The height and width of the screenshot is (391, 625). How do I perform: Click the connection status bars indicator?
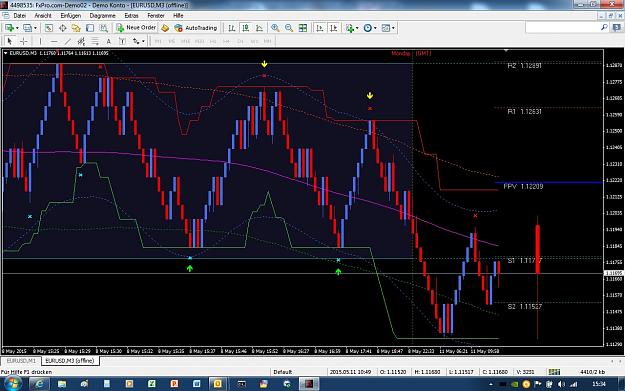[x=554, y=372]
